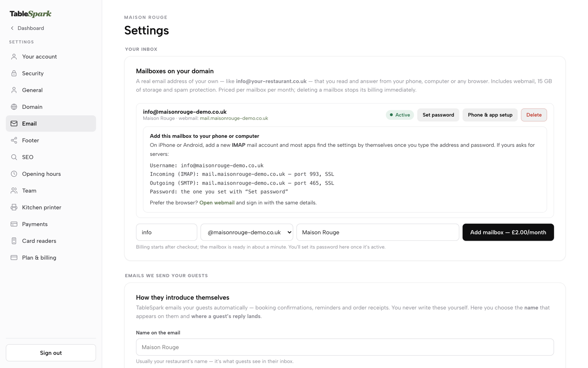Sign out of TableSpark
Viewport: 588px width, 368px height.
(51, 353)
